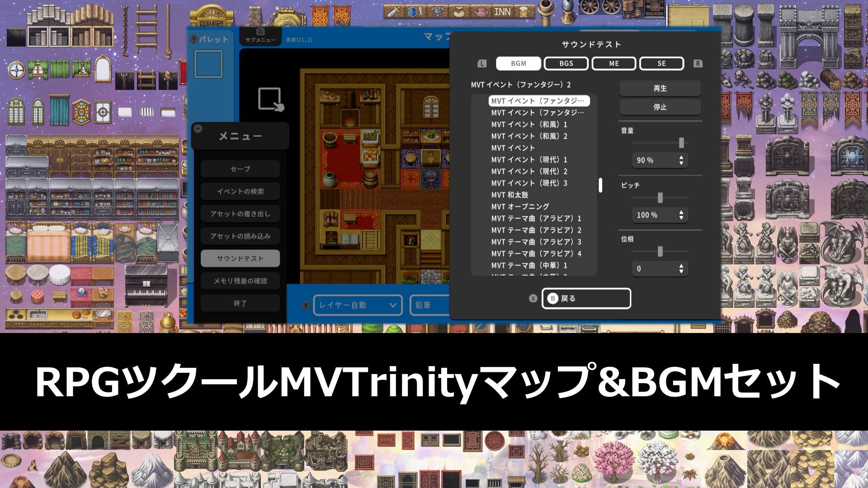Click the Y button icon next to パレット
This screenshot has width=868, height=488.
[x=194, y=39]
